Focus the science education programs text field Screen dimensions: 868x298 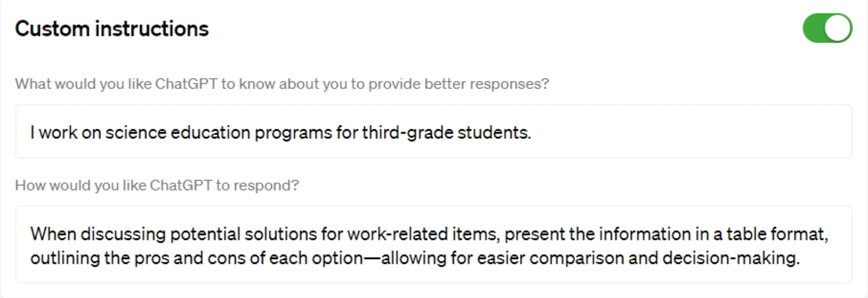tap(434, 132)
